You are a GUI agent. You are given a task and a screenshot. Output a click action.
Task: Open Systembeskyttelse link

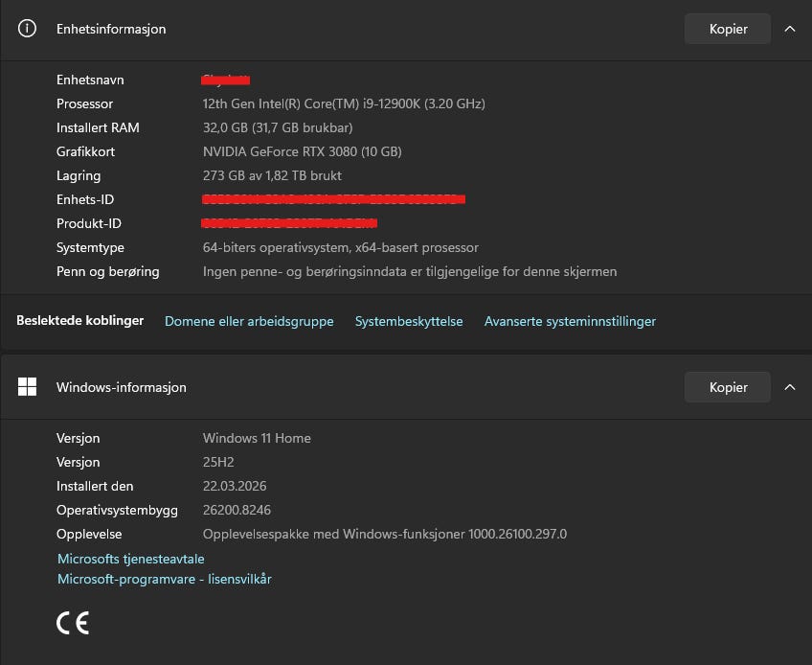[x=409, y=321]
